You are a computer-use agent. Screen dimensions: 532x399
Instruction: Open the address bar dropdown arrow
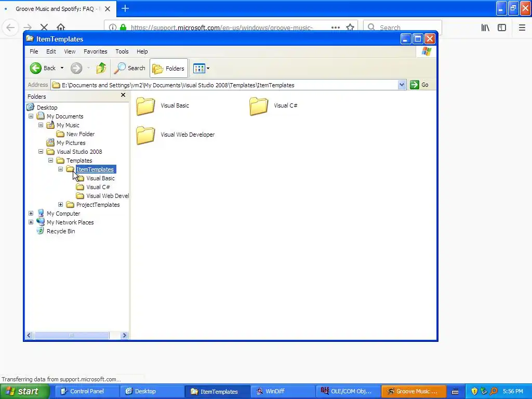[x=402, y=85]
